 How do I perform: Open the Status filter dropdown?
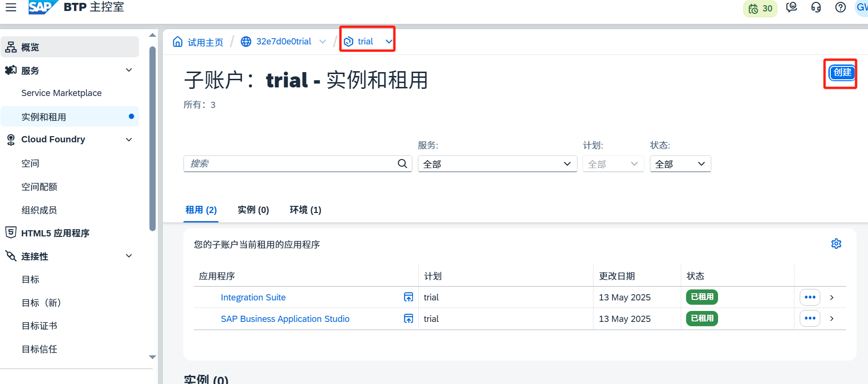pos(680,164)
